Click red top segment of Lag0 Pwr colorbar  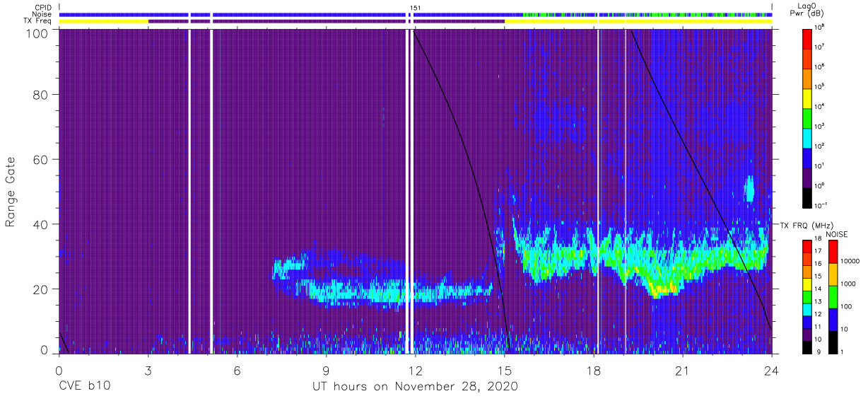click(x=809, y=38)
